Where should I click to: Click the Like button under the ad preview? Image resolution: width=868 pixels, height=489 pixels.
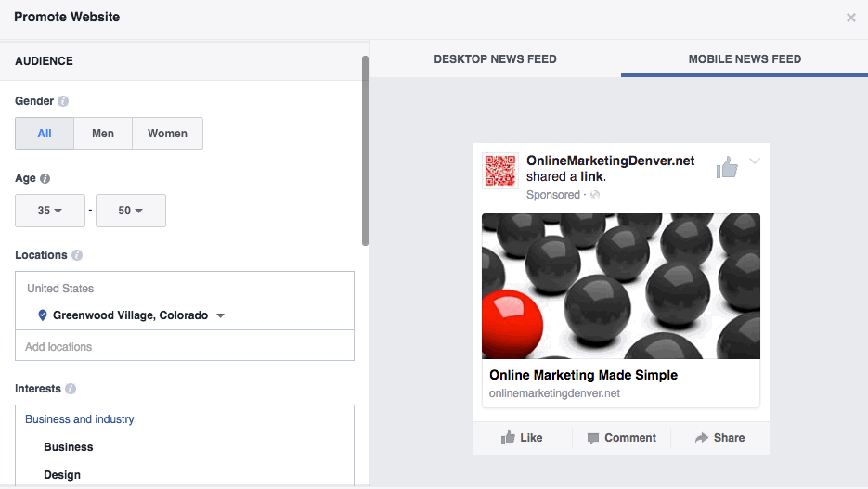click(522, 438)
